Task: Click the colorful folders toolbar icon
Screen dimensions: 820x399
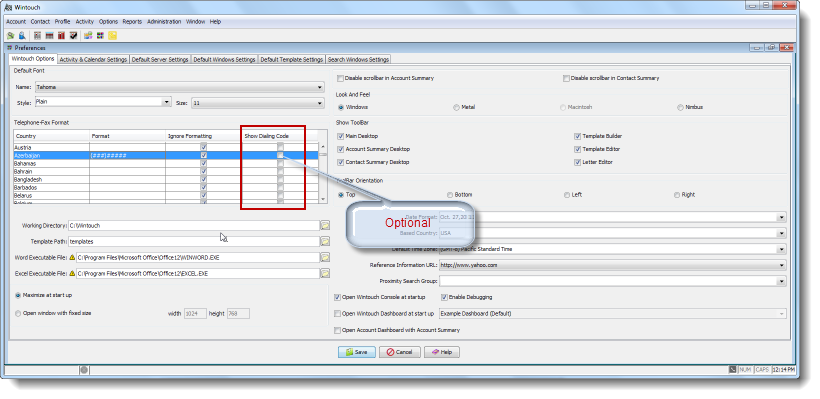Action: click(x=88, y=36)
